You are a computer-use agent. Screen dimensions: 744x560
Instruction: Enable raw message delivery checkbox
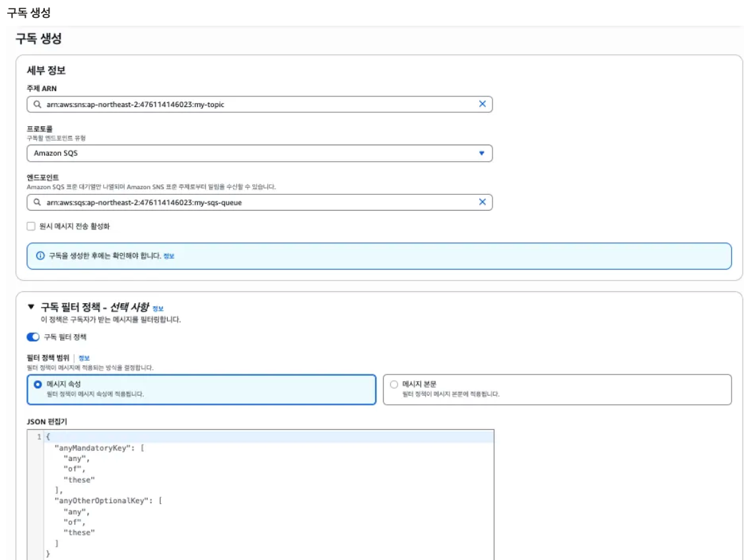pyautogui.click(x=31, y=227)
